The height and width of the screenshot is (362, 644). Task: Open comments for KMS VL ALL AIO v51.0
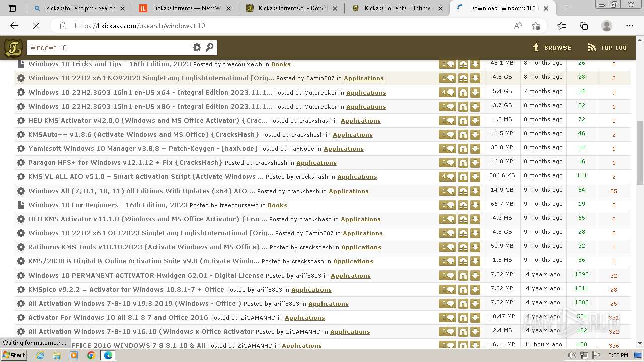(447, 177)
